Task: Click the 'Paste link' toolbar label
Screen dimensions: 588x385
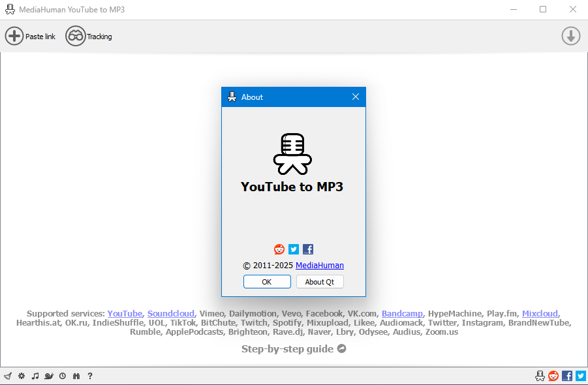Action: pos(40,37)
